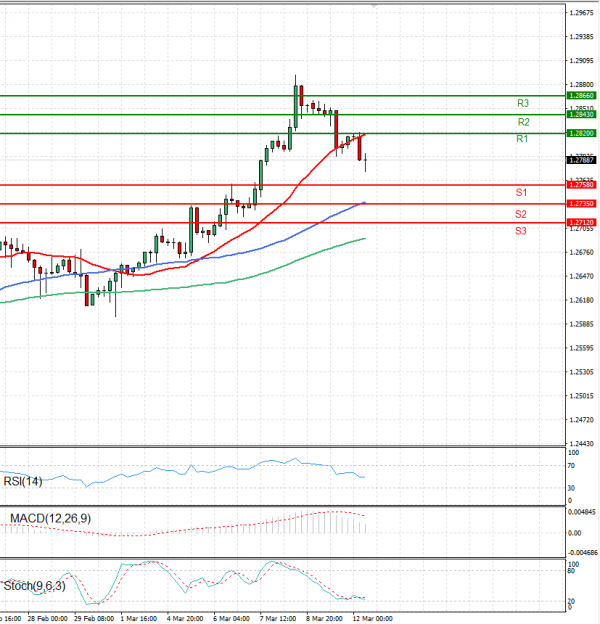Click the Stoch(9,6,3) indicator label
Screen dimensions: 600x624
click(x=33, y=585)
